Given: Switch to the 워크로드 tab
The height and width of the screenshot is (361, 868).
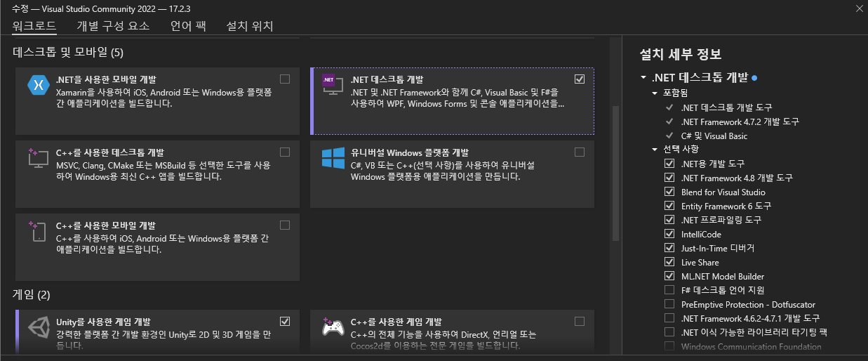Looking at the screenshot, I should (x=34, y=26).
